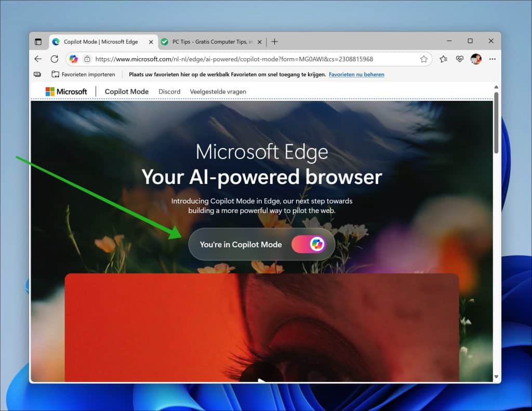Open the Veelgestelde vragen nav link

point(218,91)
